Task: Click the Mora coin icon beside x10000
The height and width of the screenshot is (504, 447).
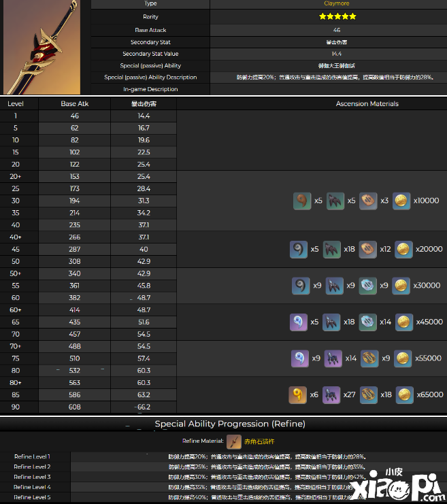Action: 401,201
